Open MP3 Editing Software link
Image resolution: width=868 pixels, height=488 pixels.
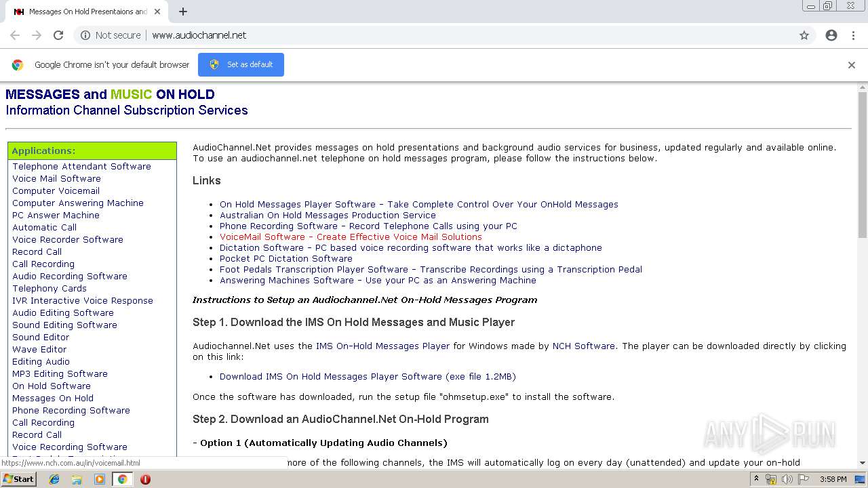[x=60, y=373]
